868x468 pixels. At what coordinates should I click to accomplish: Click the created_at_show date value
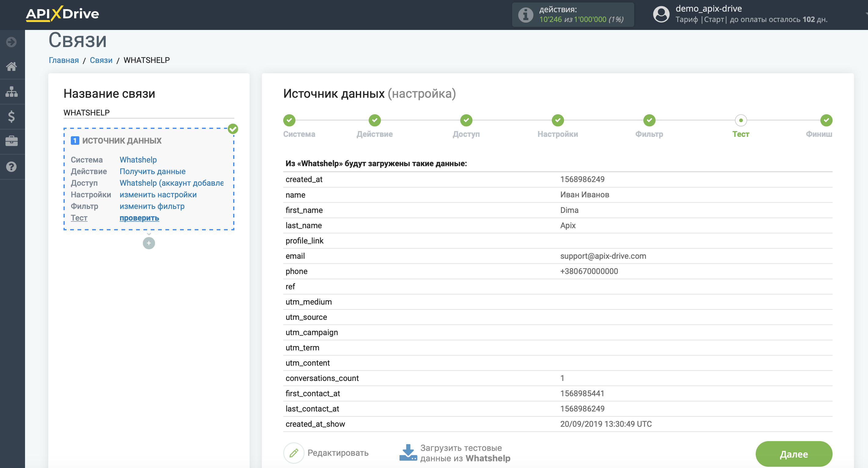point(606,424)
